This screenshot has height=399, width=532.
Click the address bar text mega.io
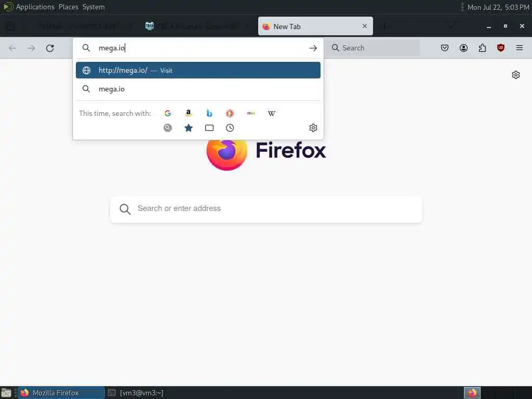point(112,48)
